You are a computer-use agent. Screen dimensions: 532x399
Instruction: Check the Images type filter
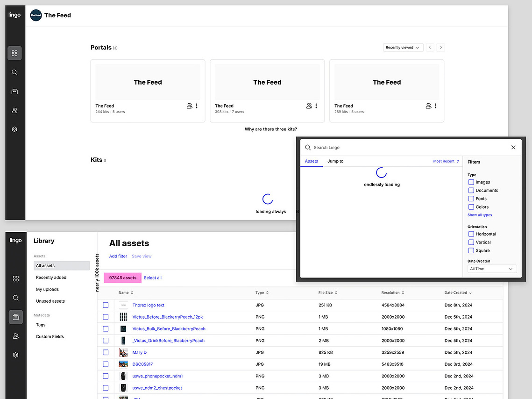click(x=471, y=182)
